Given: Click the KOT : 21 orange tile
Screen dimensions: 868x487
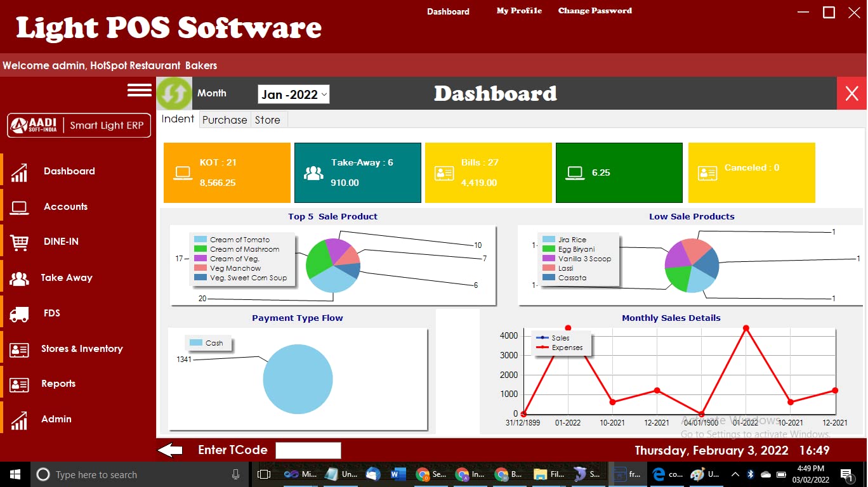Looking at the screenshot, I should (x=227, y=172).
